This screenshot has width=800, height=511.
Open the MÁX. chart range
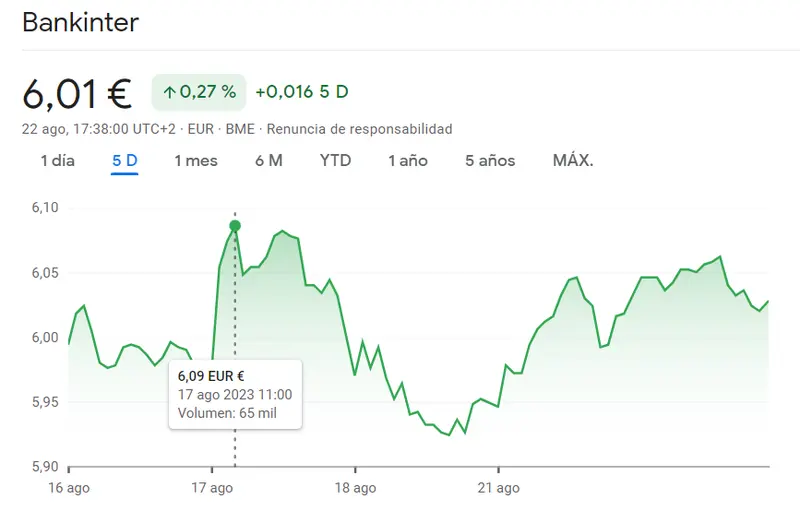click(573, 161)
